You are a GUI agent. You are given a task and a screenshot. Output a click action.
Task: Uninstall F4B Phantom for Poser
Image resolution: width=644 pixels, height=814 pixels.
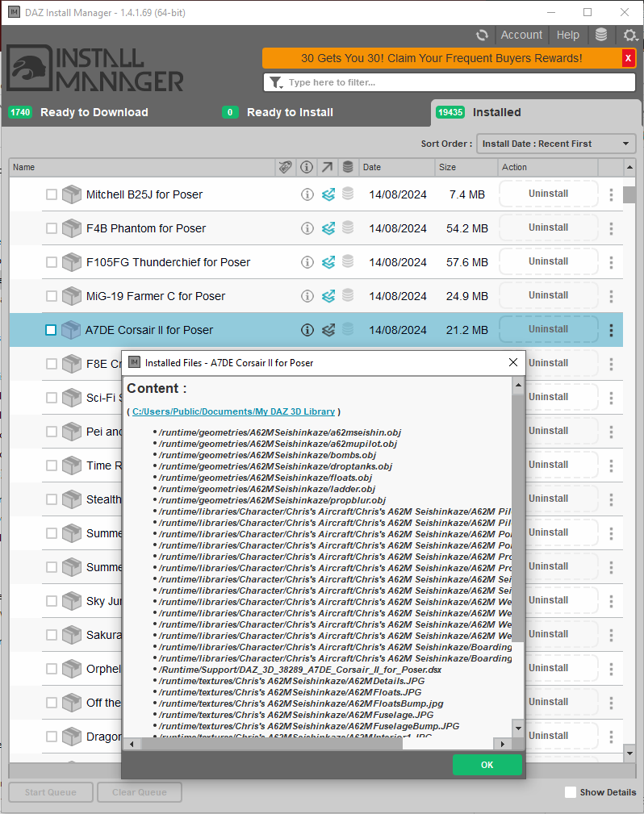pos(549,228)
